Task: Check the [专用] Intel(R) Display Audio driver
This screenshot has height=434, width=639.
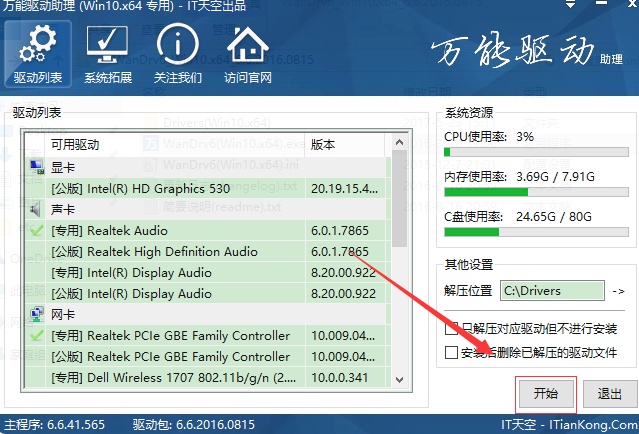Action: click(36, 273)
